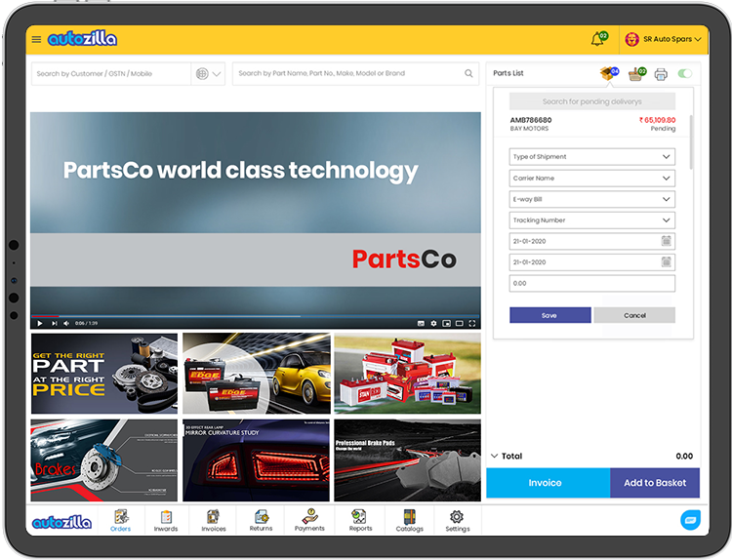The image size is (732, 560).
Task: Open Professional Brake Pads banner
Action: click(408, 460)
